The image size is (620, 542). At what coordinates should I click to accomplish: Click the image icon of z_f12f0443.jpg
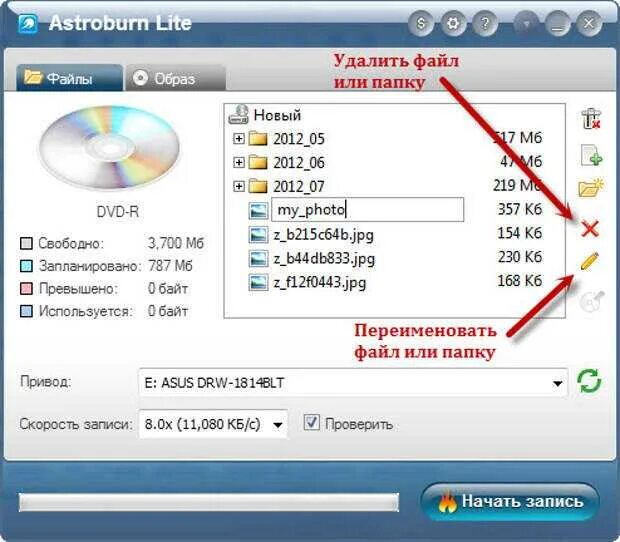pos(258,282)
